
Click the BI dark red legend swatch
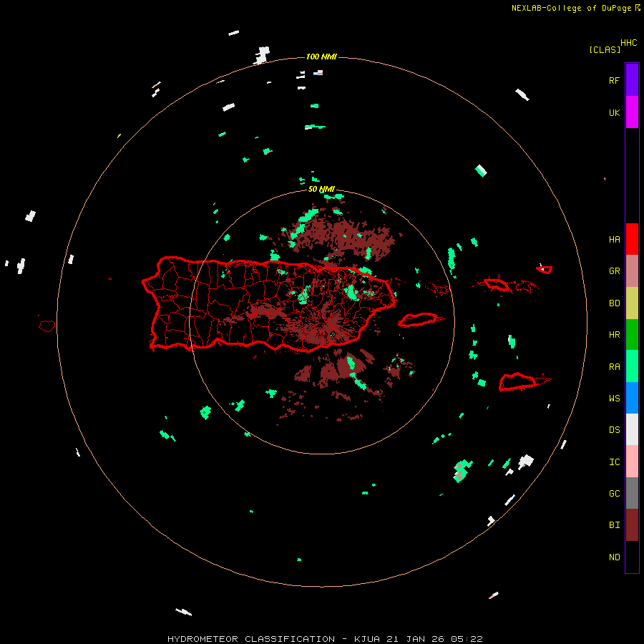click(x=632, y=525)
